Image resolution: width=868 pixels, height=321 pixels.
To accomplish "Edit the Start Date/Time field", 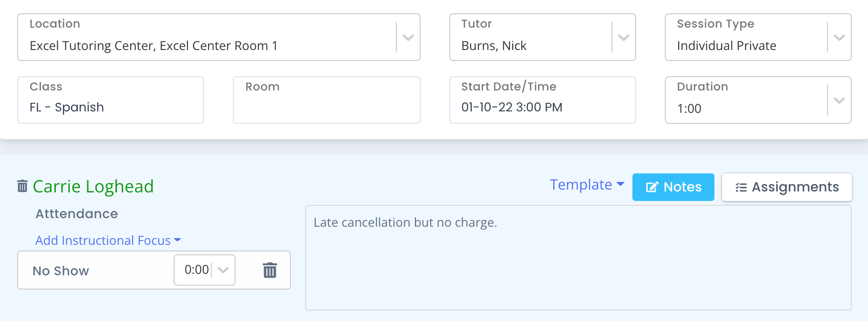I will 542,100.
